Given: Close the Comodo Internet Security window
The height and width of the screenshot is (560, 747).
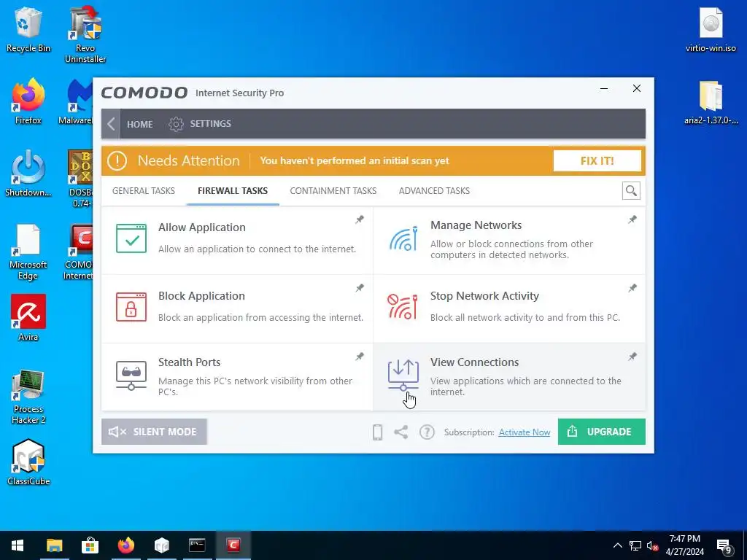Looking at the screenshot, I should click(x=636, y=88).
